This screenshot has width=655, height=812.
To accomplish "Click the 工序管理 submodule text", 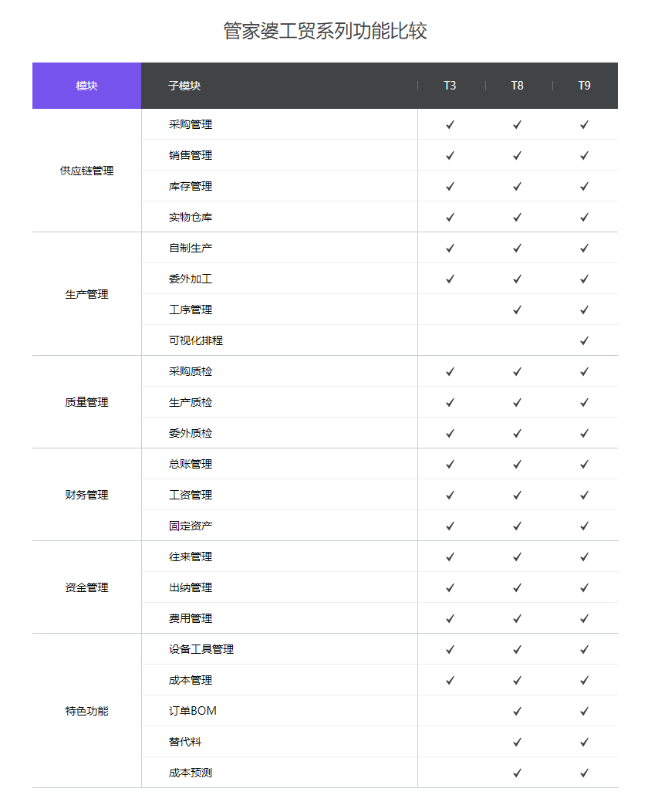I will click(x=190, y=310).
